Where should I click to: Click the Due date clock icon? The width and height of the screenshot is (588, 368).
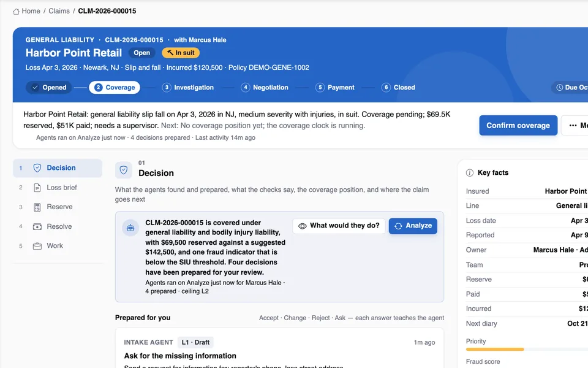[x=559, y=88]
